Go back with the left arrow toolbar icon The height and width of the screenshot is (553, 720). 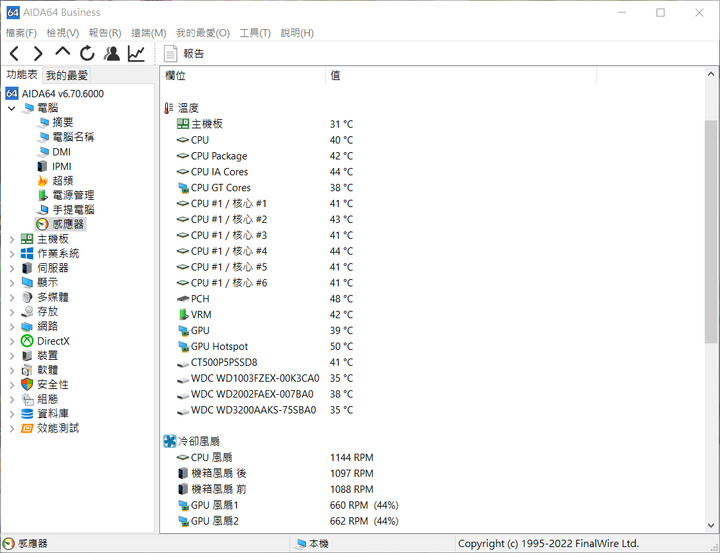pos(14,54)
